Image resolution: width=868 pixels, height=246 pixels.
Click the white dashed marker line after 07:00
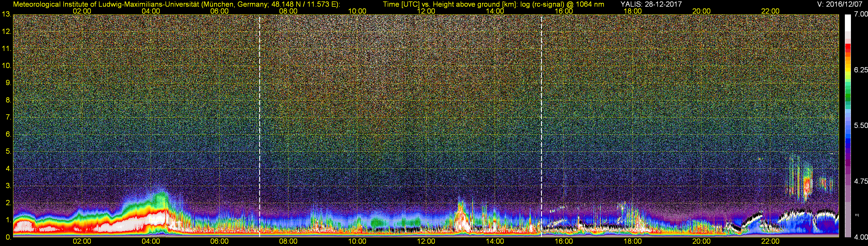(260, 126)
